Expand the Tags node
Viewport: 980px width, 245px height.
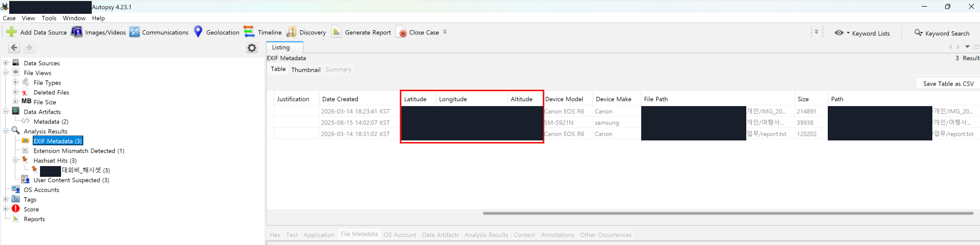tap(6, 199)
